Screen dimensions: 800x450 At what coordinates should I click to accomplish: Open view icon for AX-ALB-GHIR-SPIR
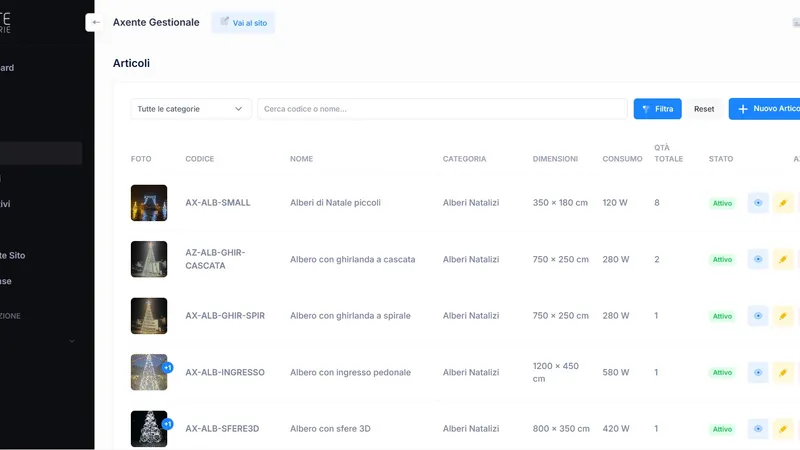pyautogui.click(x=758, y=316)
